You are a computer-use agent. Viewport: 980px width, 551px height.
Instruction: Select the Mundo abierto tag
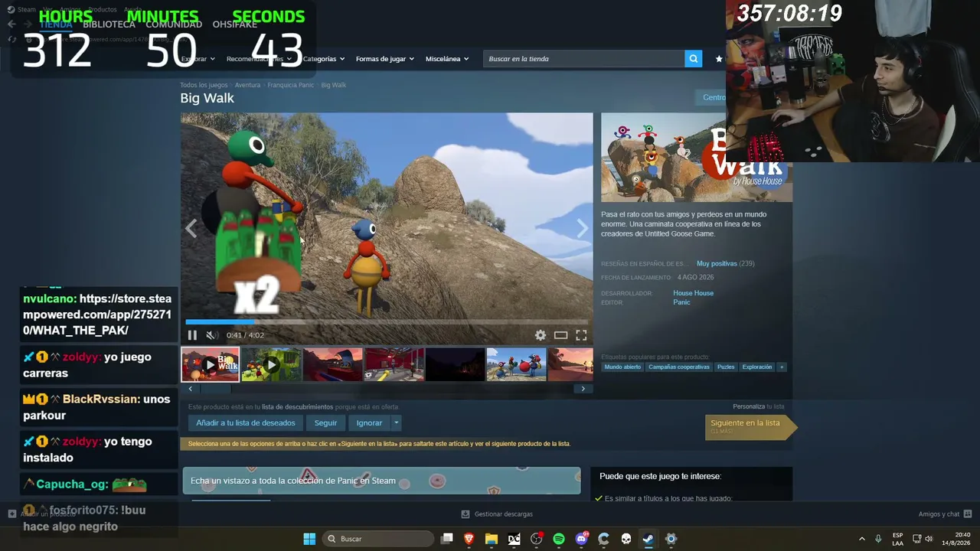tap(622, 367)
